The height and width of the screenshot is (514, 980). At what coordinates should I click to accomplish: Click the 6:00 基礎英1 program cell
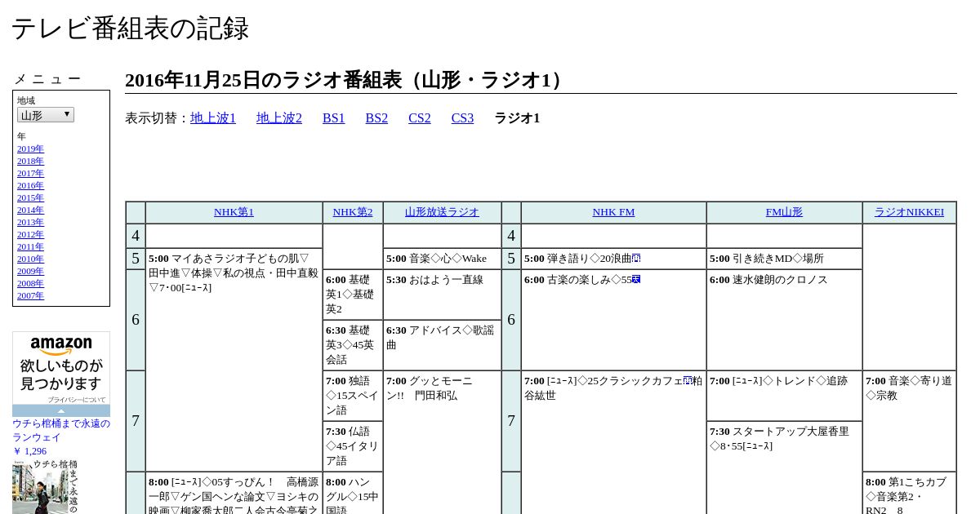[353, 295]
